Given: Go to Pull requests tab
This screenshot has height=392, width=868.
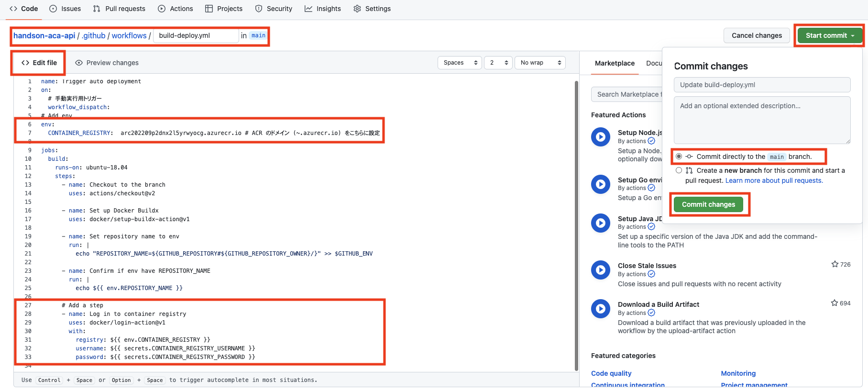Looking at the screenshot, I should (x=119, y=9).
